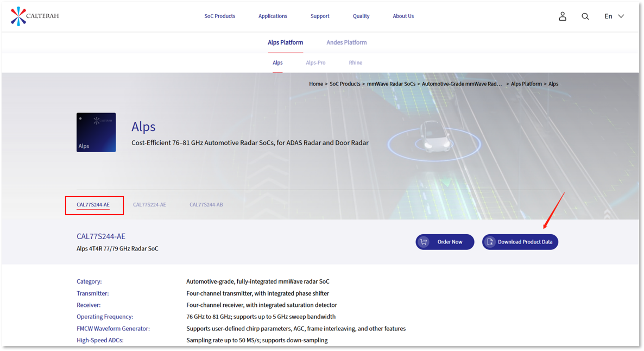Viewport: 644px width, 351px height.
Task: Select the CAL77S244-AE product tab
Action: (x=93, y=205)
